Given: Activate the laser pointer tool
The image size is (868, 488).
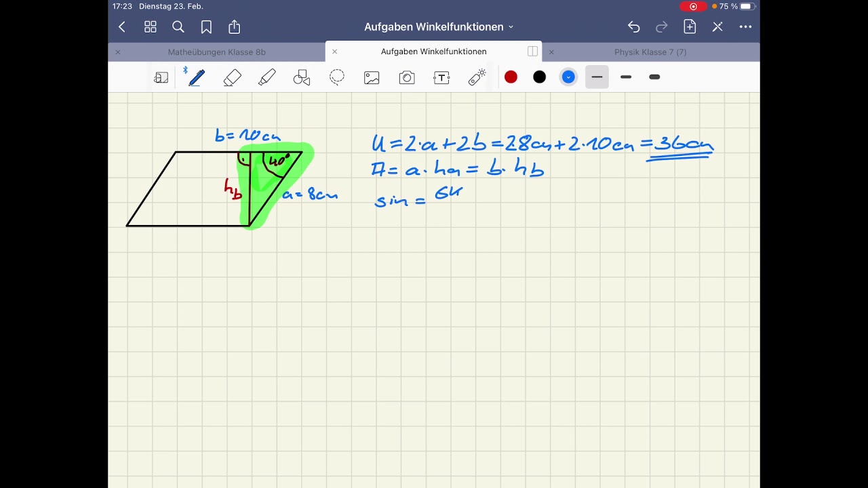Looking at the screenshot, I should (477, 77).
